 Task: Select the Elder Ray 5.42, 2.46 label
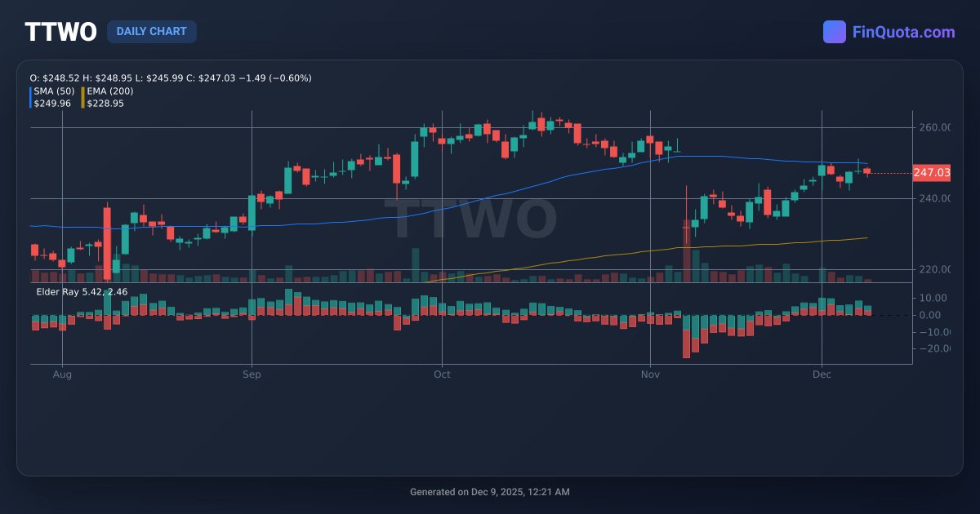pos(82,290)
